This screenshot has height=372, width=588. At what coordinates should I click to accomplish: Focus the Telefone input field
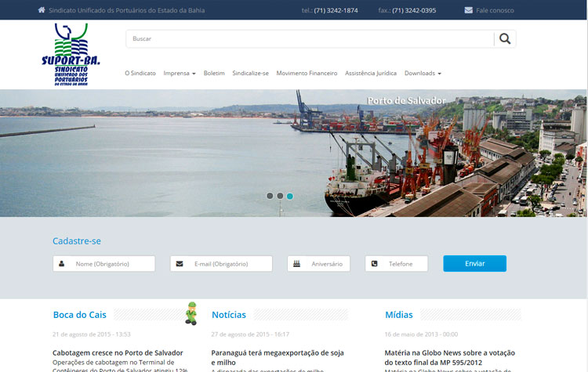coord(397,264)
